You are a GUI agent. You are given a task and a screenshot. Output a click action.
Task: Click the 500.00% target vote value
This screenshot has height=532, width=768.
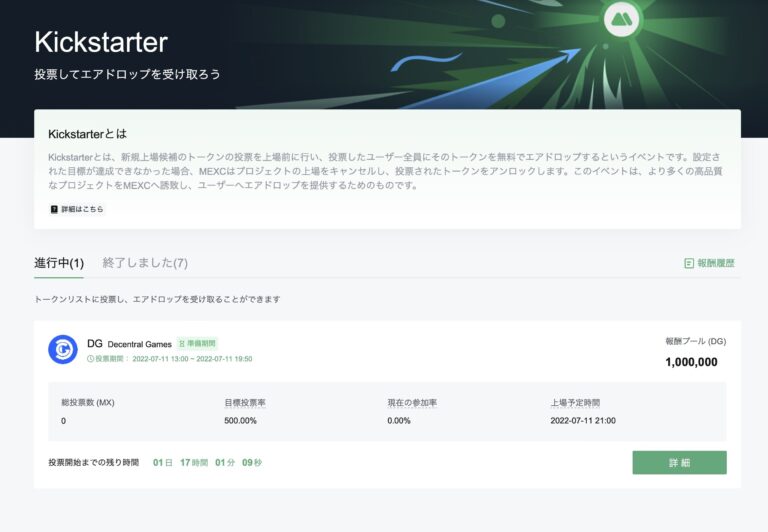240,421
